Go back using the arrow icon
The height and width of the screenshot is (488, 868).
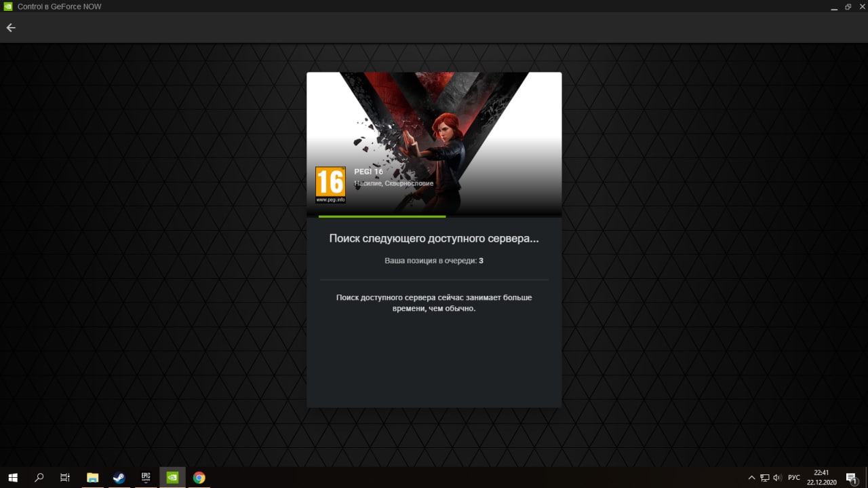[x=10, y=28]
